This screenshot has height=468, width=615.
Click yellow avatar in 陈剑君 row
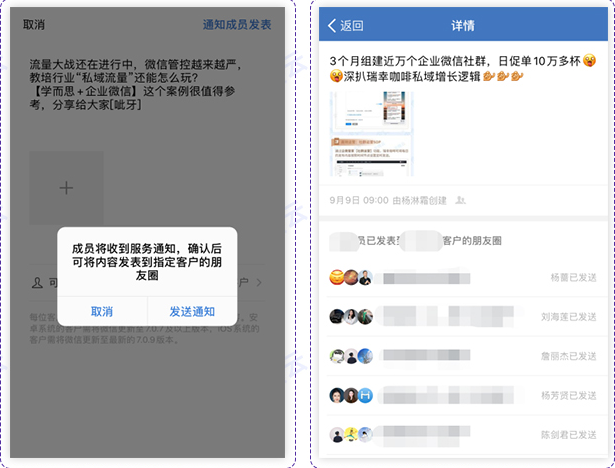click(x=351, y=435)
